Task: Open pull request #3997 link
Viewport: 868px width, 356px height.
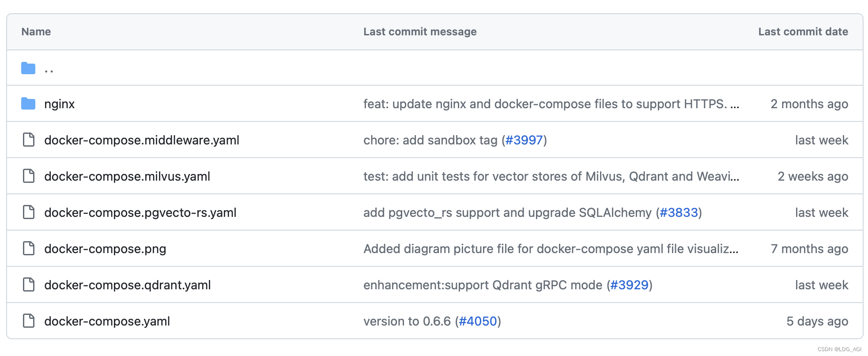Action: tap(524, 140)
